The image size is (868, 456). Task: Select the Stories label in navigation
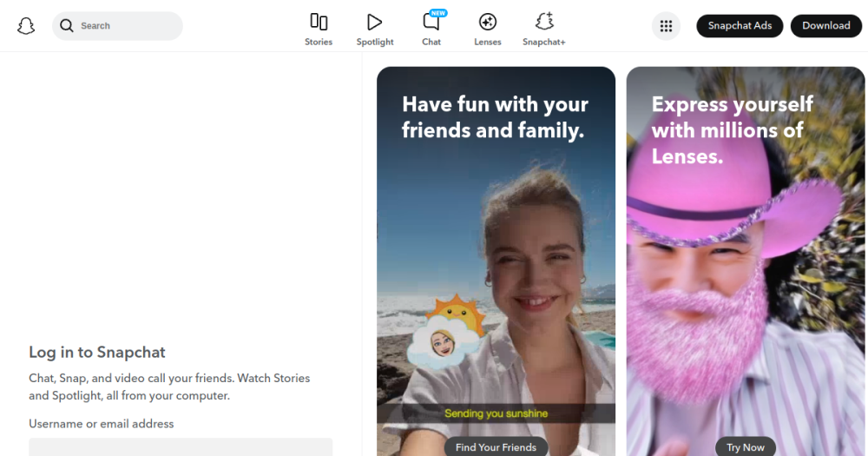[x=319, y=42]
